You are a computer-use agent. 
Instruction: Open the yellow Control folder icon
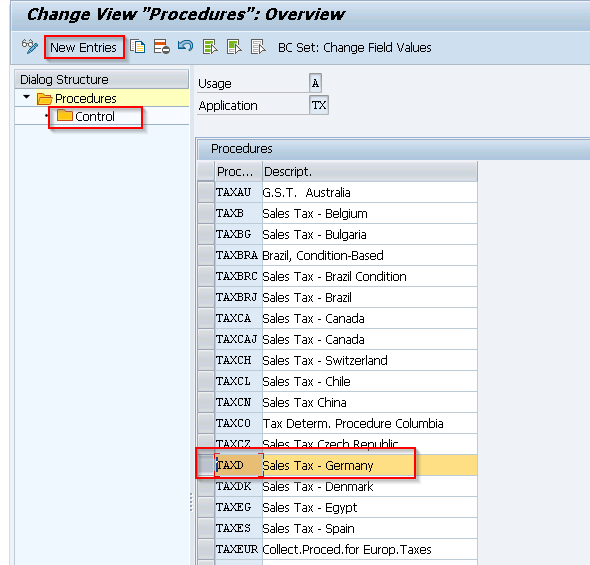[x=65, y=116]
